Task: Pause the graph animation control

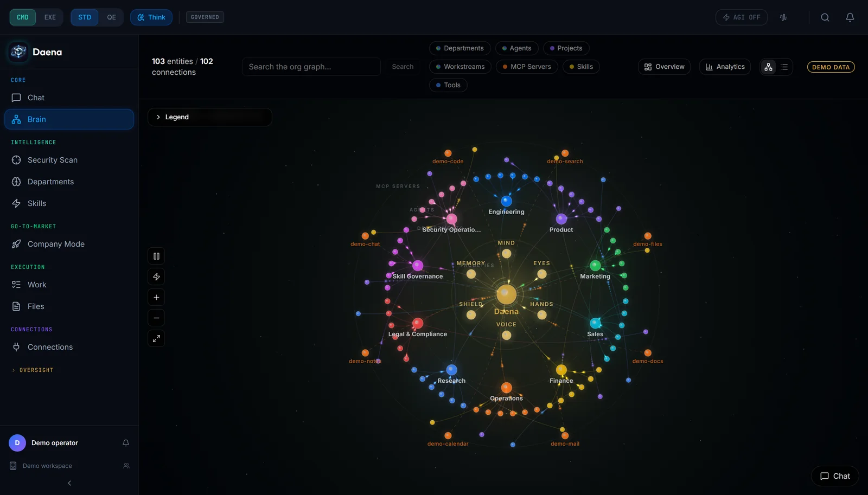Action: click(x=156, y=256)
